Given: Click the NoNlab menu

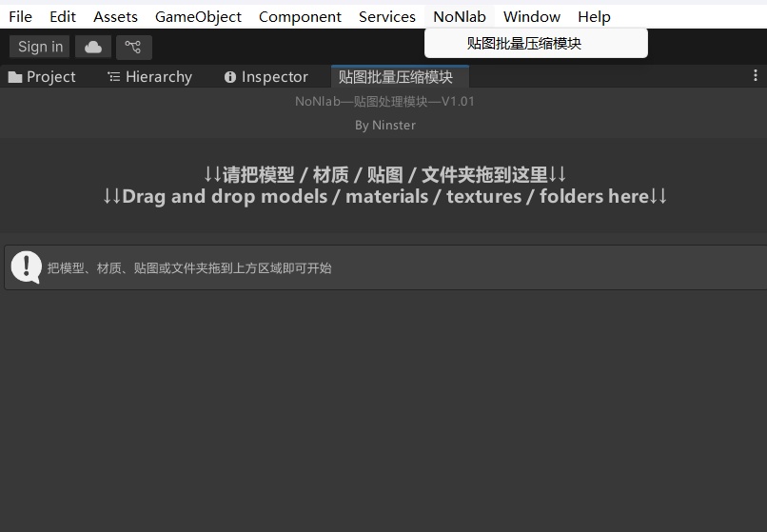Looking at the screenshot, I should [460, 17].
